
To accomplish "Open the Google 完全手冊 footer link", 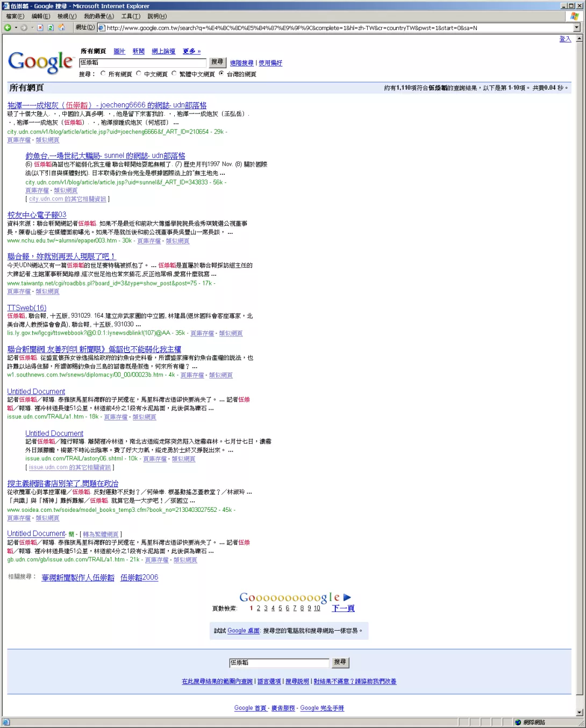I will tap(322, 708).
